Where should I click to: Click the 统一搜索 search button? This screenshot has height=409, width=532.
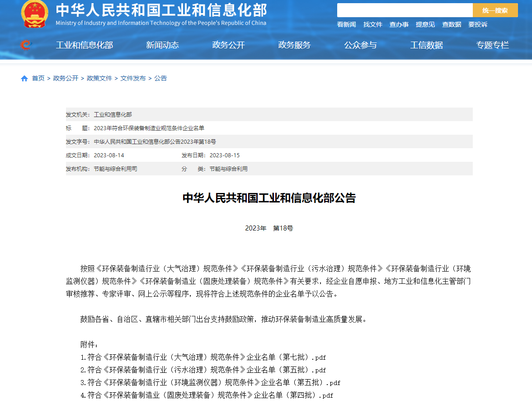coord(495,10)
